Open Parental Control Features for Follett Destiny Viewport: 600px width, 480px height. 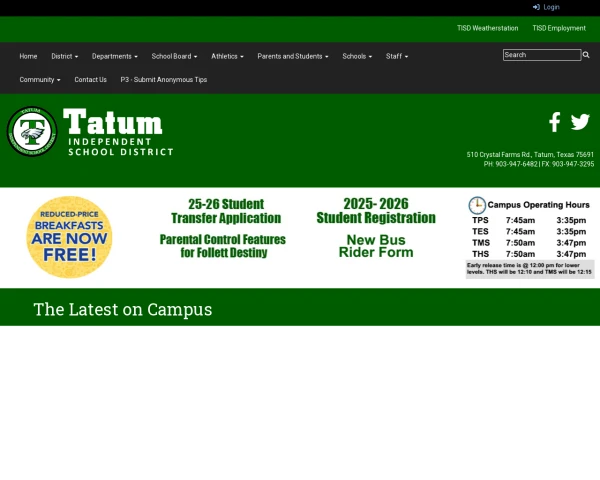[223, 246]
